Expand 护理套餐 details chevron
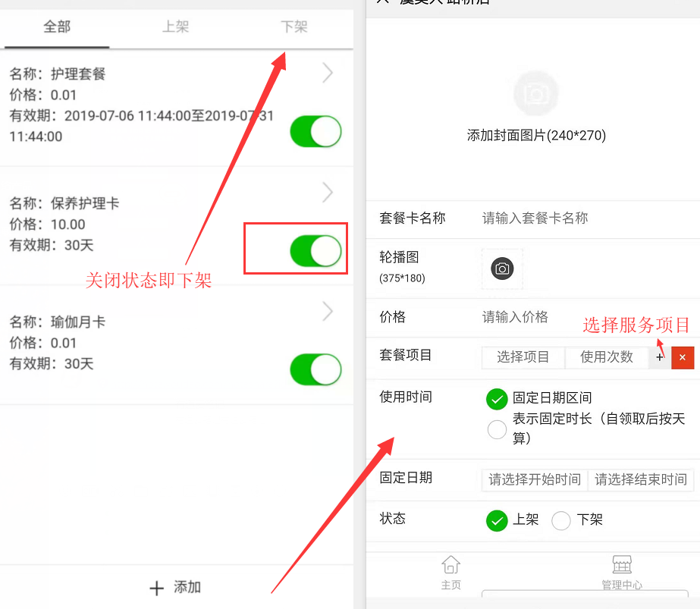The height and width of the screenshot is (609, 700). pos(328,73)
